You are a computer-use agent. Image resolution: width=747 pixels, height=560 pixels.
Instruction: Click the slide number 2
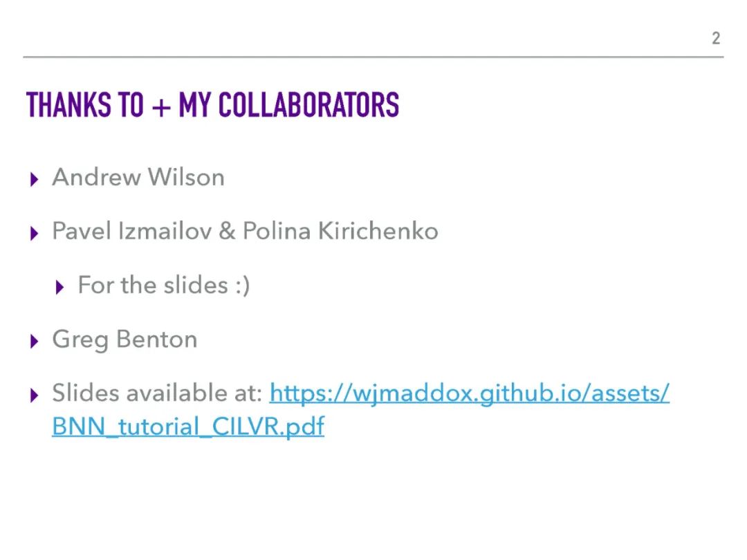coord(716,38)
